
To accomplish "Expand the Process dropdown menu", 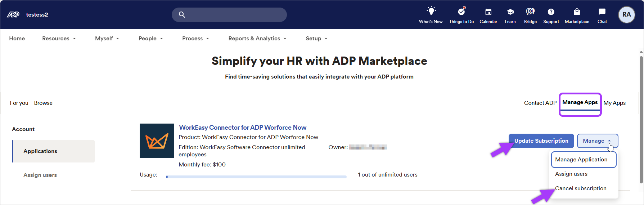I will 195,39.
